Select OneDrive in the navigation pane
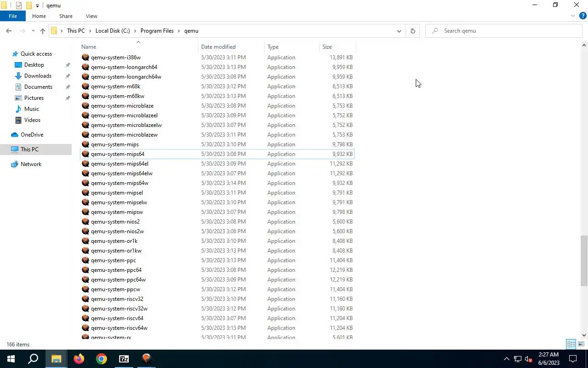 32,135
